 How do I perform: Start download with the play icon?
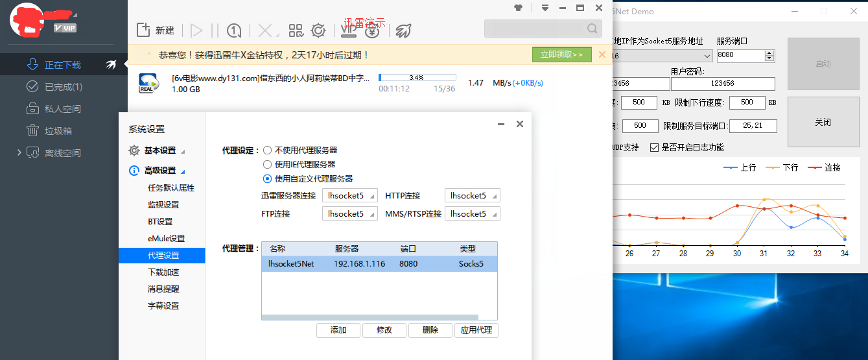(196, 30)
